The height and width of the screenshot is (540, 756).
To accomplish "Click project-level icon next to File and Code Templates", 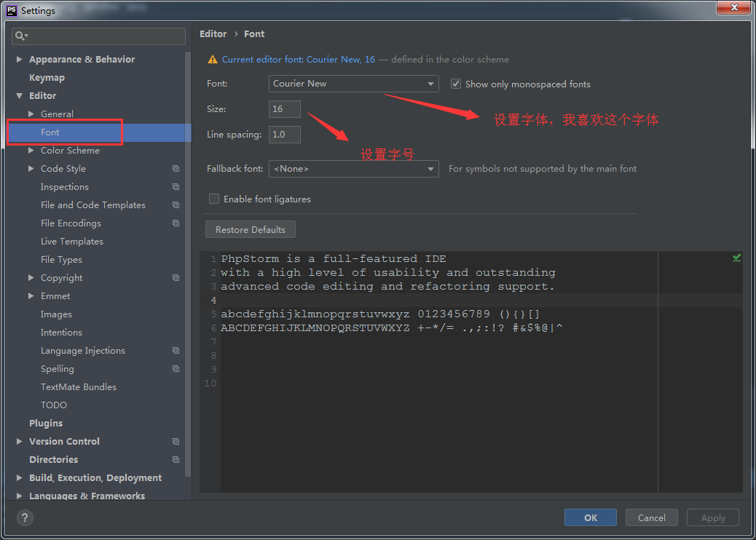I will [x=176, y=205].
